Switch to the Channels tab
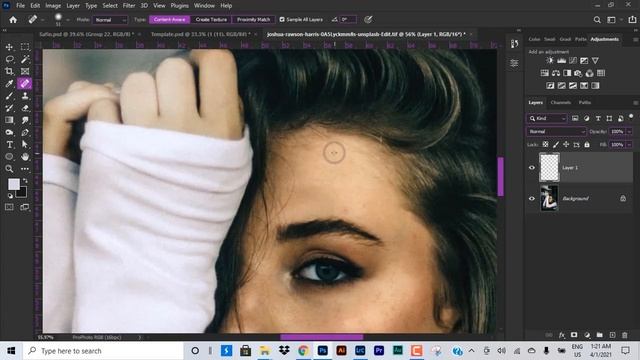This screenshot has height=360, width=640. (x=560, y=102)
